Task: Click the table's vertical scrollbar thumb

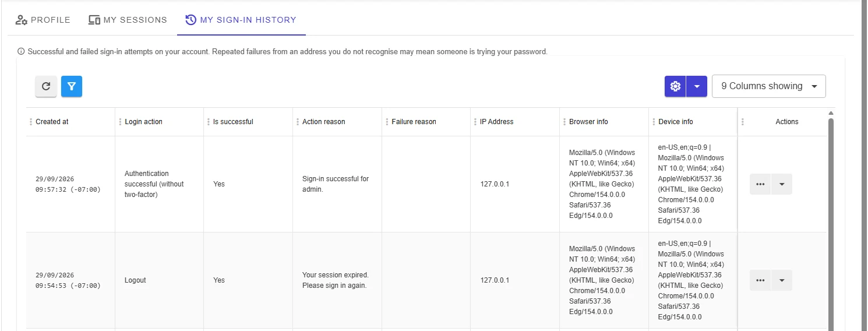Action: [831, 224]
